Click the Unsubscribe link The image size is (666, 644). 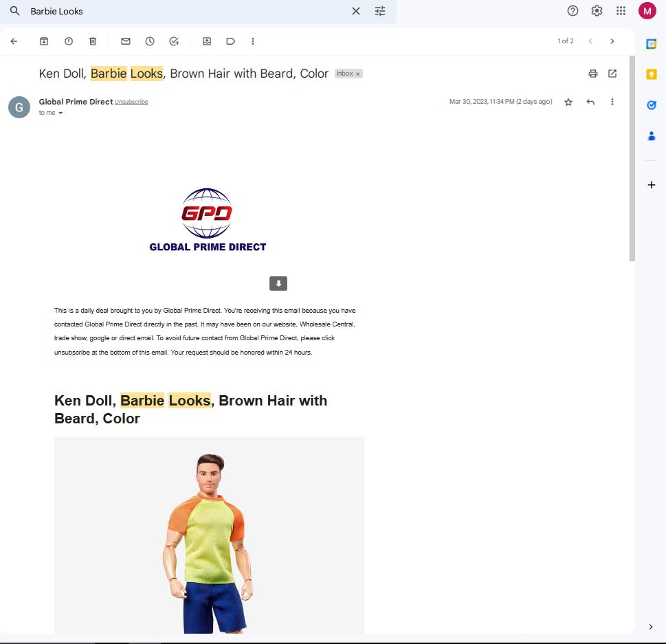(x=131, y=102)
